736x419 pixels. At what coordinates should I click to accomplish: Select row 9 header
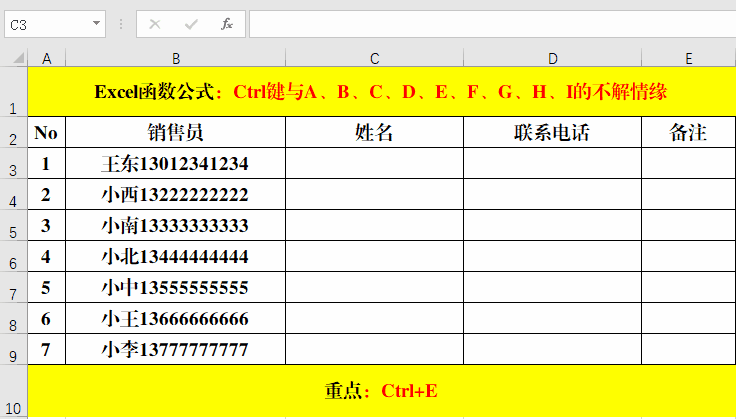[13, 349]
